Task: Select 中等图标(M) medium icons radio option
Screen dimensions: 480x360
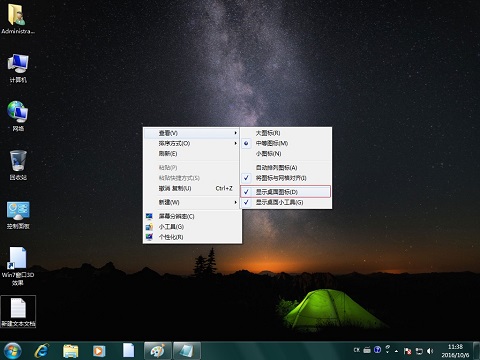Action: click(286, 143)
